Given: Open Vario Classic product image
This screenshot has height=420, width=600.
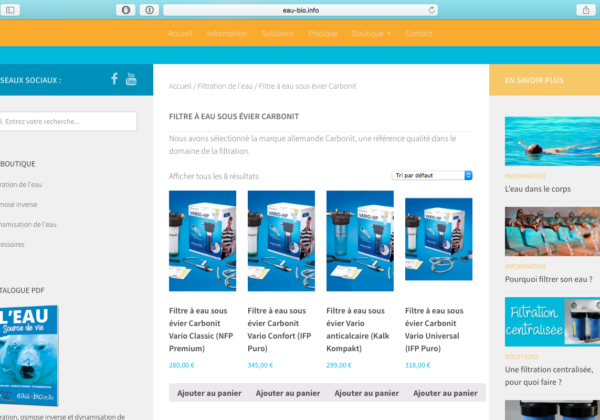Looking at the screenshot, I should [202, 241].
